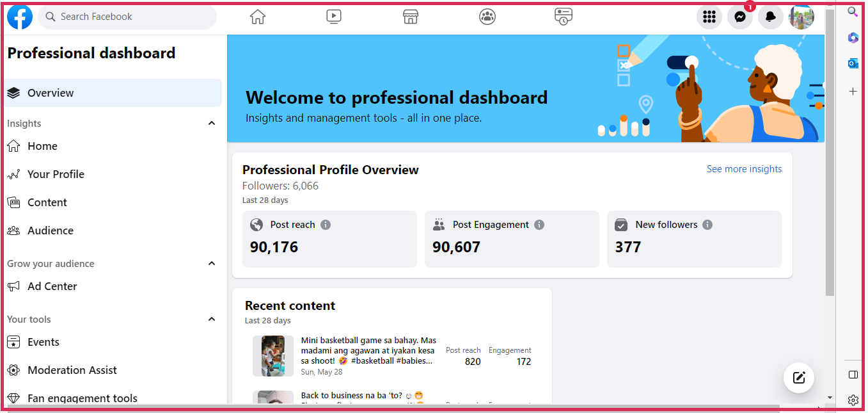Click the Facebook logo icon
The image size is (868, 413).
pyautogui.click(x=20, y=17)
